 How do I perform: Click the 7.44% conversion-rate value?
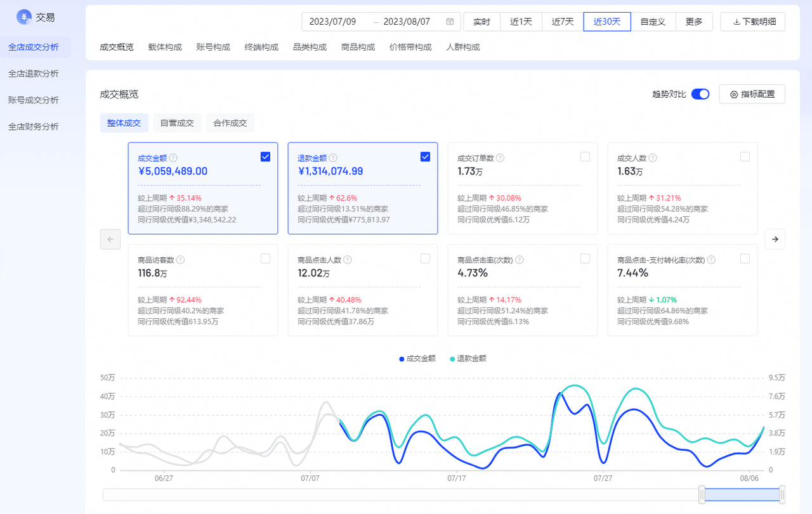coord(632,273)
